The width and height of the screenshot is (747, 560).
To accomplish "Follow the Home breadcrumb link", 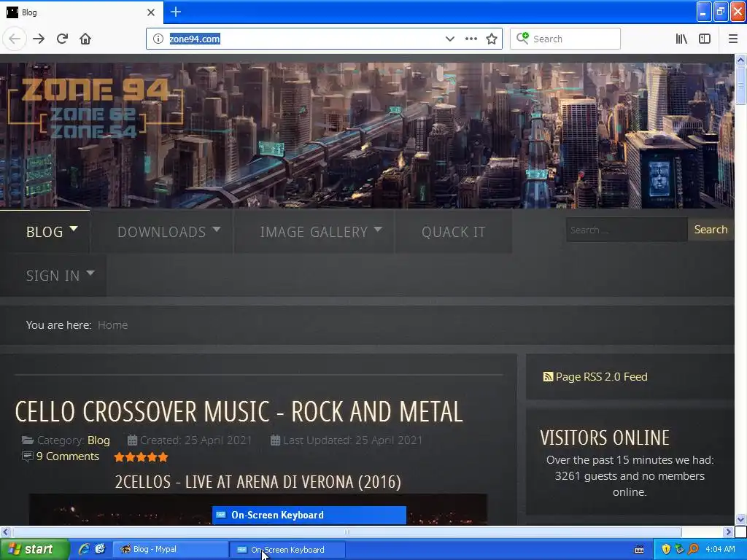I will coord(112,325).
